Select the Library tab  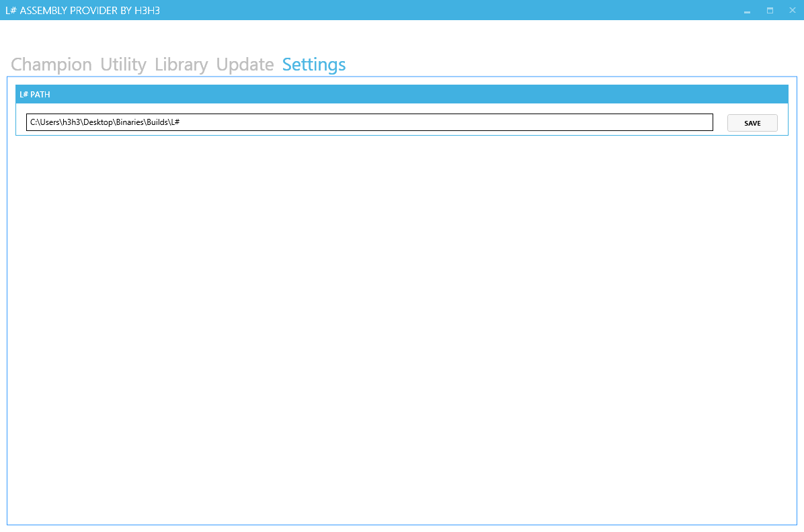(181, 64)
